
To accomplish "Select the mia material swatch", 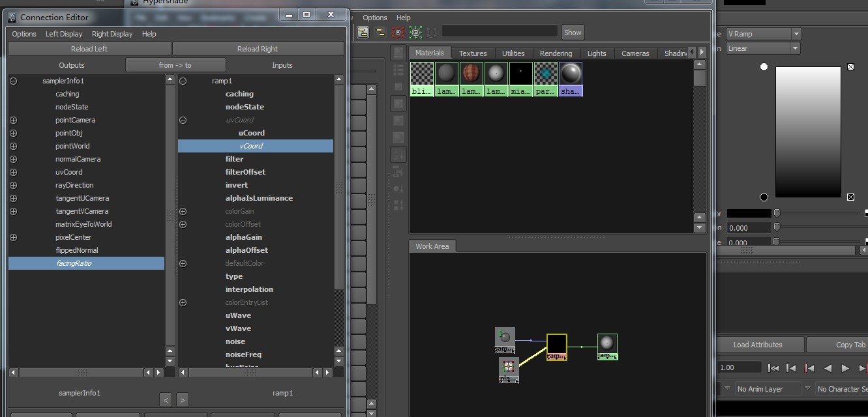I will [x=520, y=79].
